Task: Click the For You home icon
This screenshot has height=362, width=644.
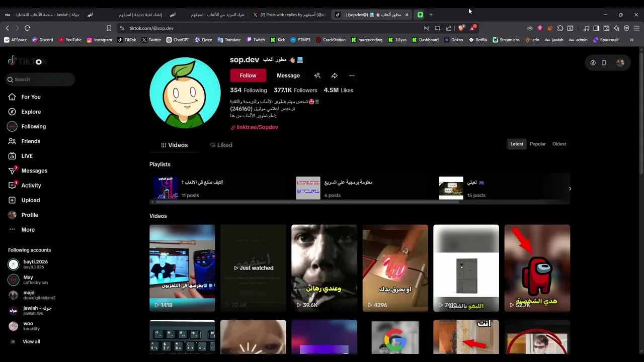Action: point(12,97)
